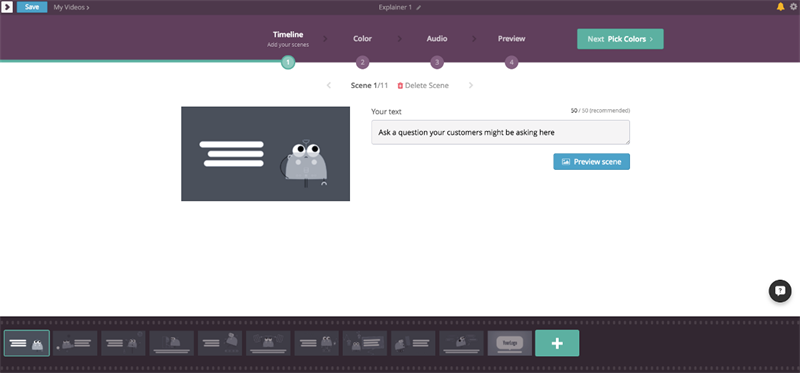Select ninth scene thumbnail in filmstrip
The height and width of the screenshot is (373, 800).
pyautogui.click(x=413, y=343)
